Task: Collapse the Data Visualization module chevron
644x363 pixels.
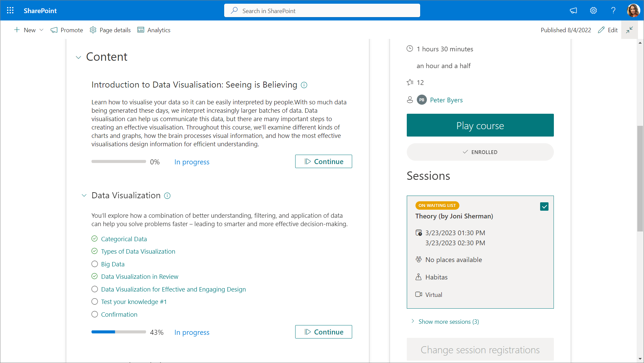Action: [x=84, y=196]
